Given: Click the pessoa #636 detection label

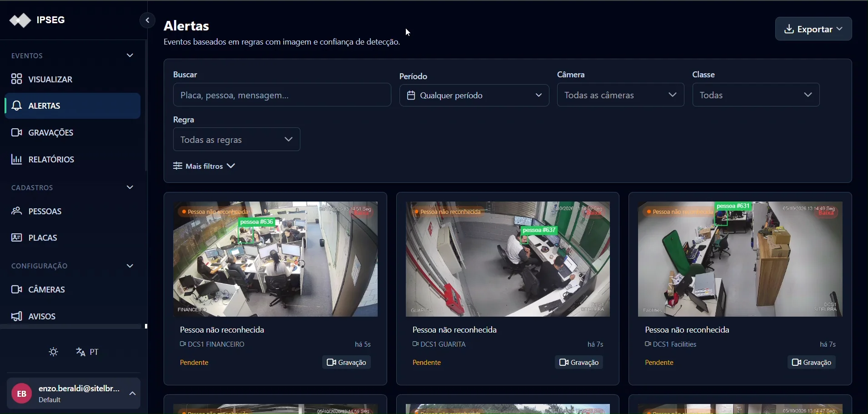Looking at the screenshot, I should point(257,222).
